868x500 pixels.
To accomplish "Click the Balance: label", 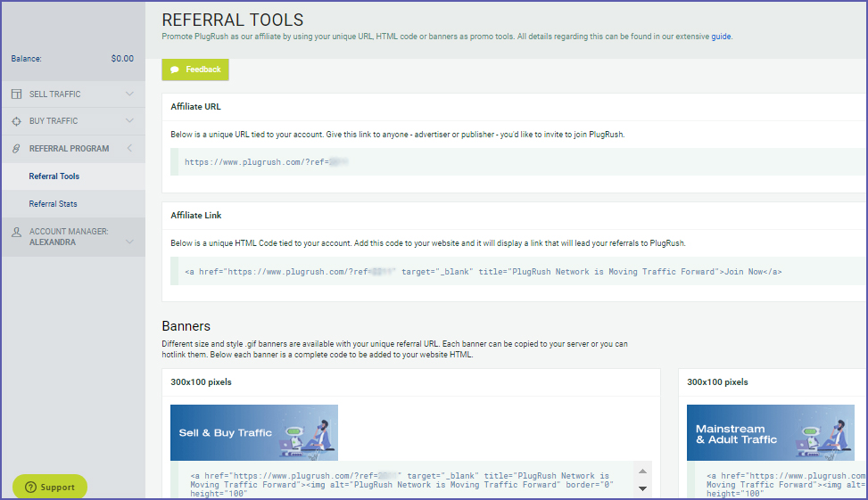I will [26, 59].
